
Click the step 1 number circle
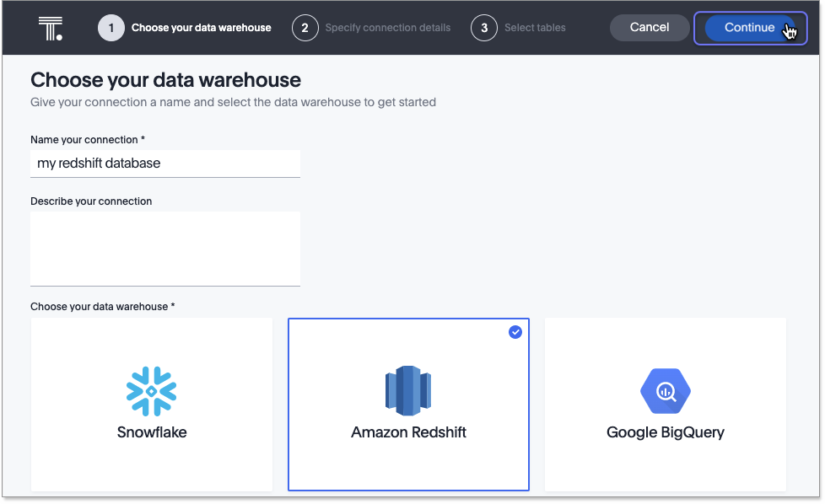coord(111,28)
